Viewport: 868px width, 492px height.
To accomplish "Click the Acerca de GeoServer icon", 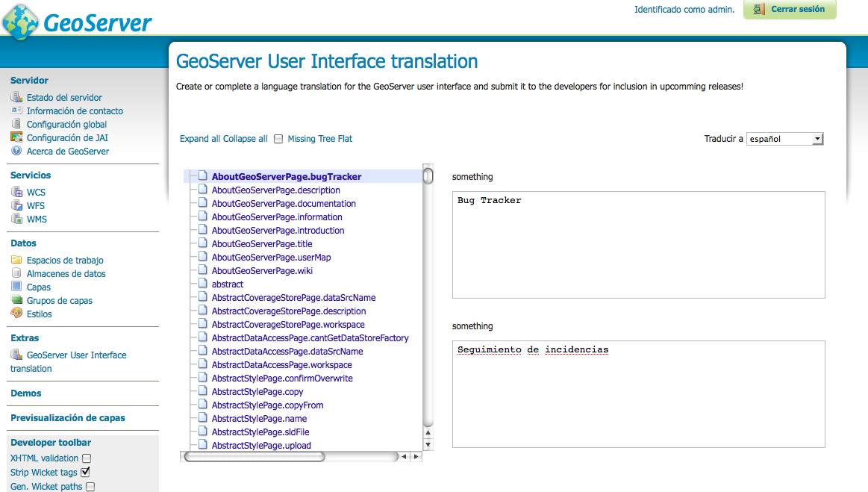I will [16, 151].
